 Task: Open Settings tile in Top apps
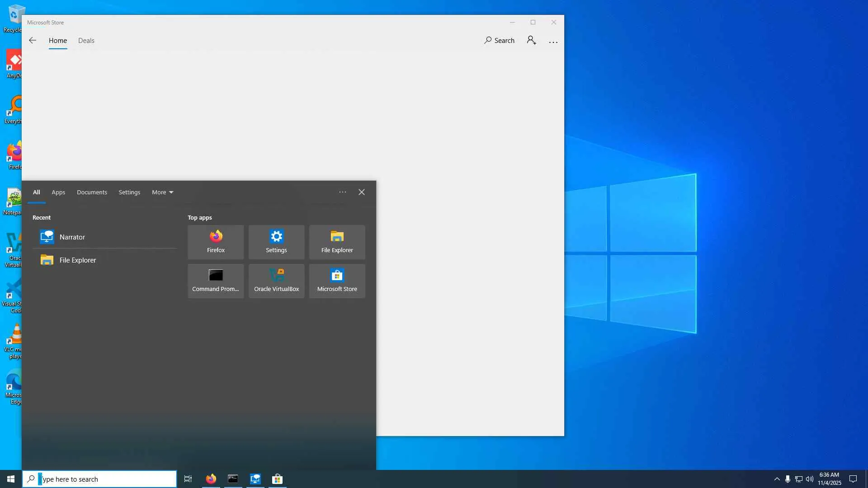tap(276, 242)
